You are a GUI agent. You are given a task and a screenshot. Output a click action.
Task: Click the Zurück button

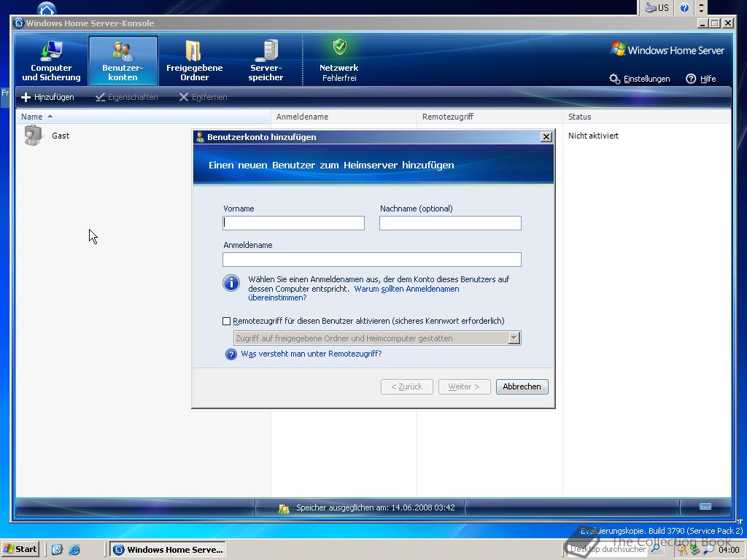[x=407, y=386]
